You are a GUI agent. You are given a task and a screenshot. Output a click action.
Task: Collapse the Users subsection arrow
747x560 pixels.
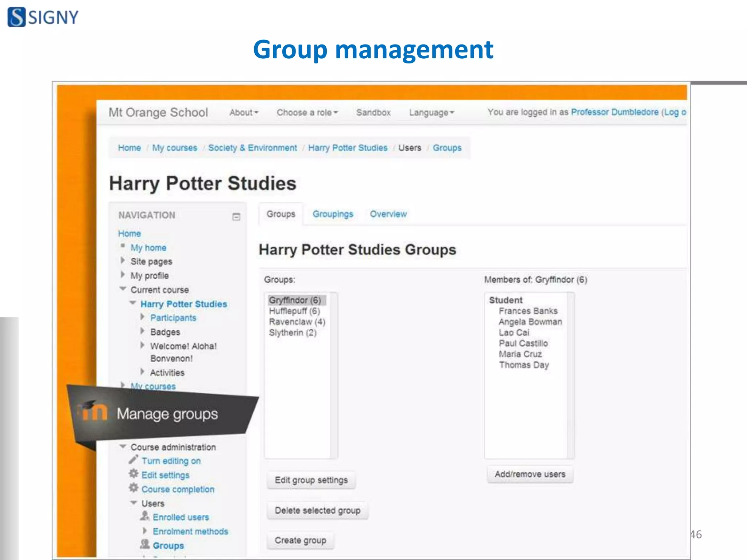(133, 503)
